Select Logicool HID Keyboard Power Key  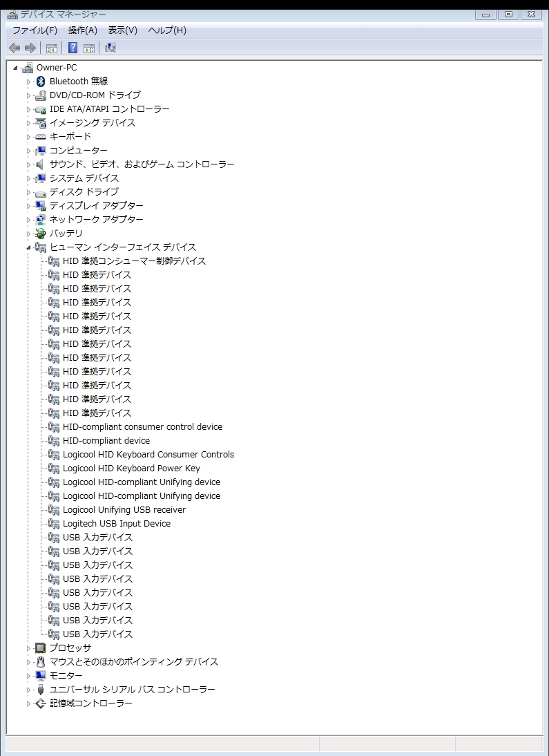coord(131,469)
